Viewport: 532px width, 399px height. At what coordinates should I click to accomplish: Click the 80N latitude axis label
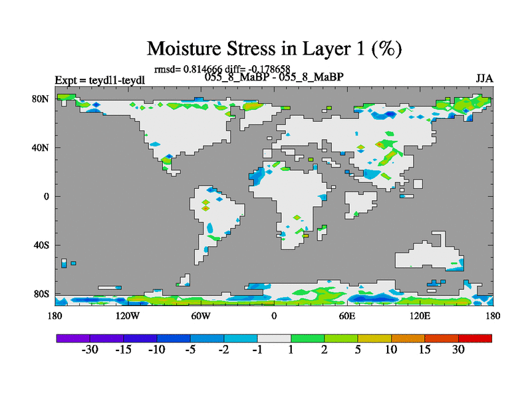click(x=42, y=98)
